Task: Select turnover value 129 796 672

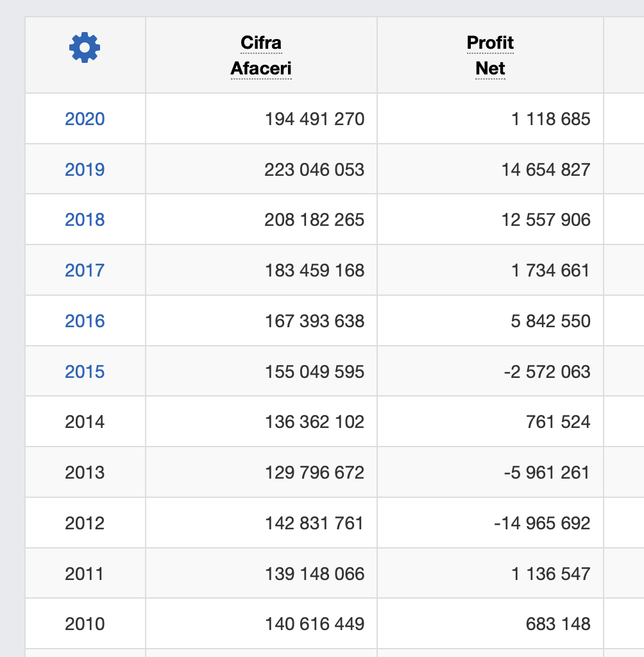Action: [x=314, y=472]
